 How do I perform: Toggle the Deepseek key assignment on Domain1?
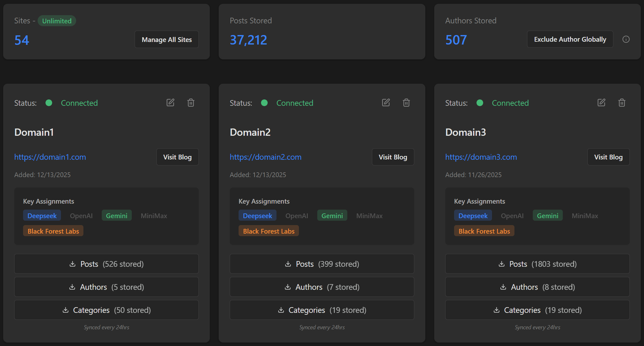42,215
